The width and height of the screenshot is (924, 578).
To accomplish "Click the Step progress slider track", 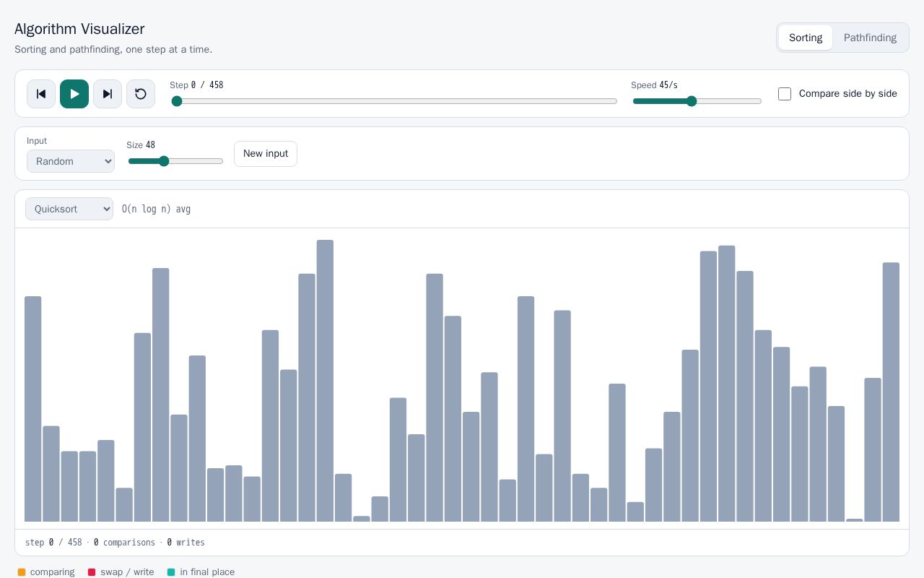I will [394, 101].
